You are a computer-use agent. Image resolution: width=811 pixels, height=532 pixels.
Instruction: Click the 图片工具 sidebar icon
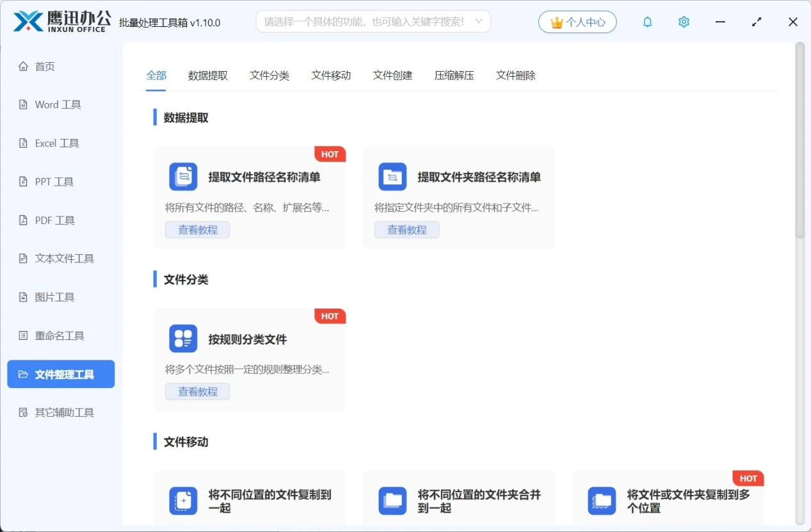(x=24, y=296)
